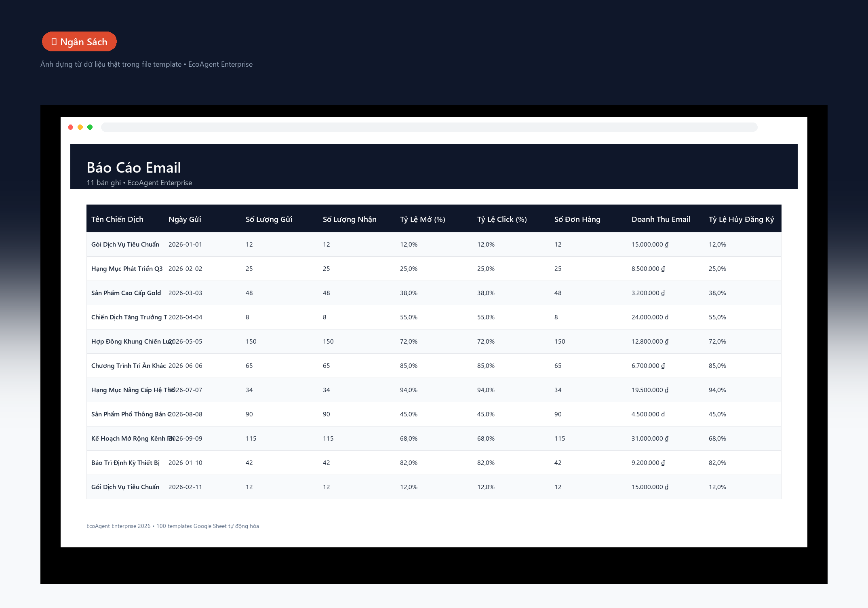This screenshot has height=608, width=868.
Task: Click the Tên Chiến Dịch column header
Action: tap(117, 219)
